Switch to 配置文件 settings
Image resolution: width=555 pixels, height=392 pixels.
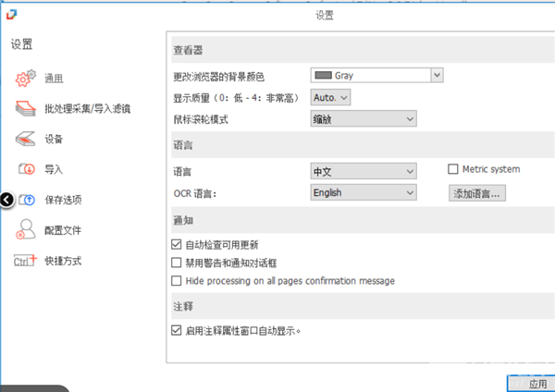[x=63, y=230]
